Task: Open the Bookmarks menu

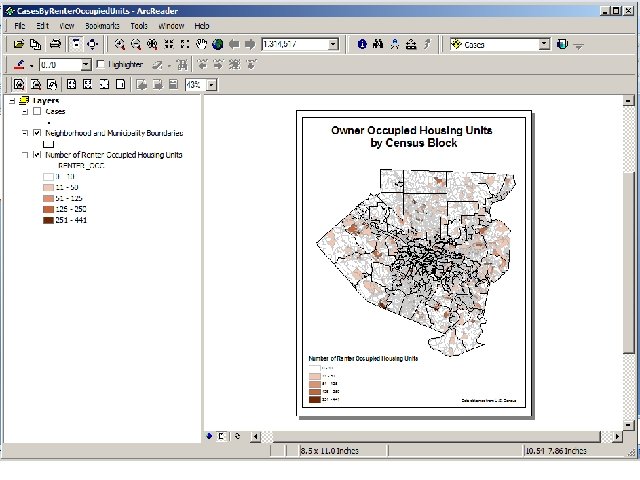Action: point(100,24)
